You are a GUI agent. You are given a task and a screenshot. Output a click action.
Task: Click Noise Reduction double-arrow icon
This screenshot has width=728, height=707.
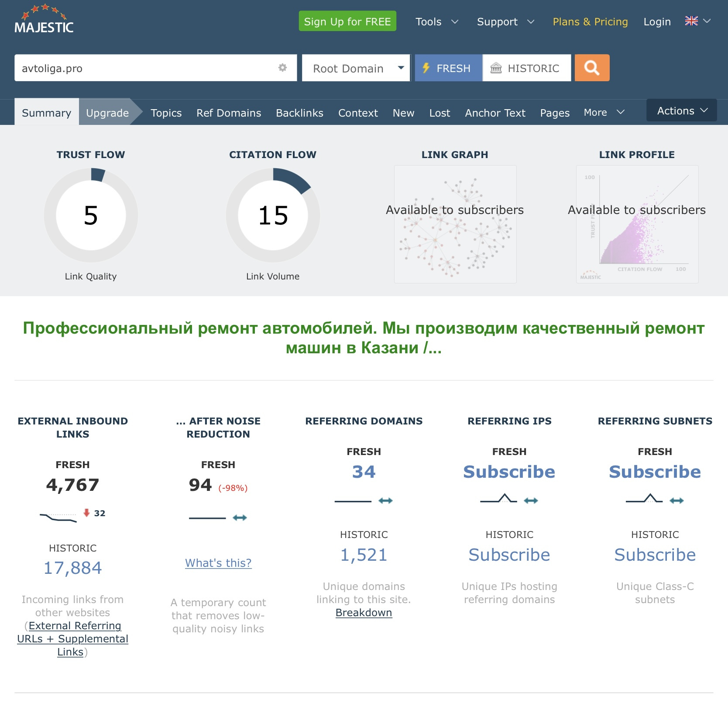pyautogui.click(x=240, y=518)
